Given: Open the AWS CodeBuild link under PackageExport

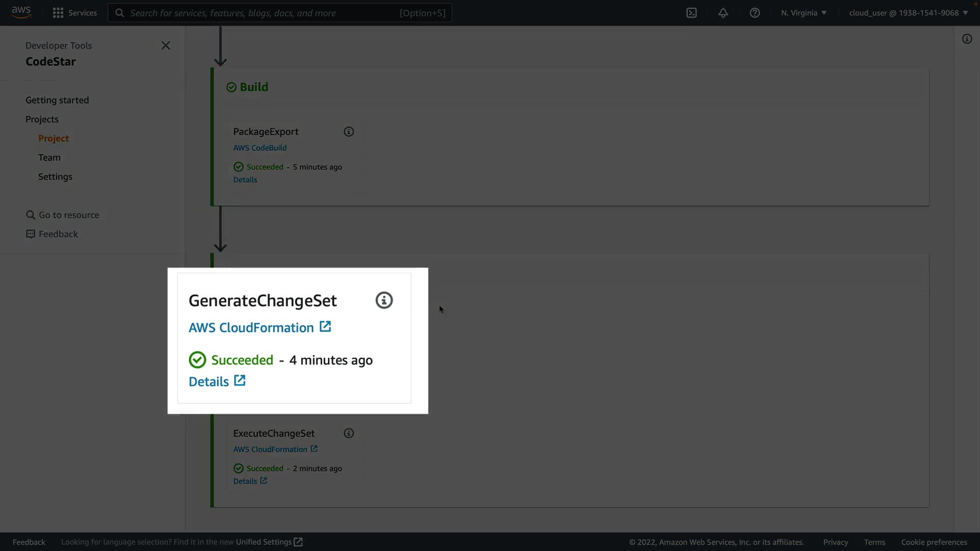Looking at the screenshot, I should tap(260, 147).
